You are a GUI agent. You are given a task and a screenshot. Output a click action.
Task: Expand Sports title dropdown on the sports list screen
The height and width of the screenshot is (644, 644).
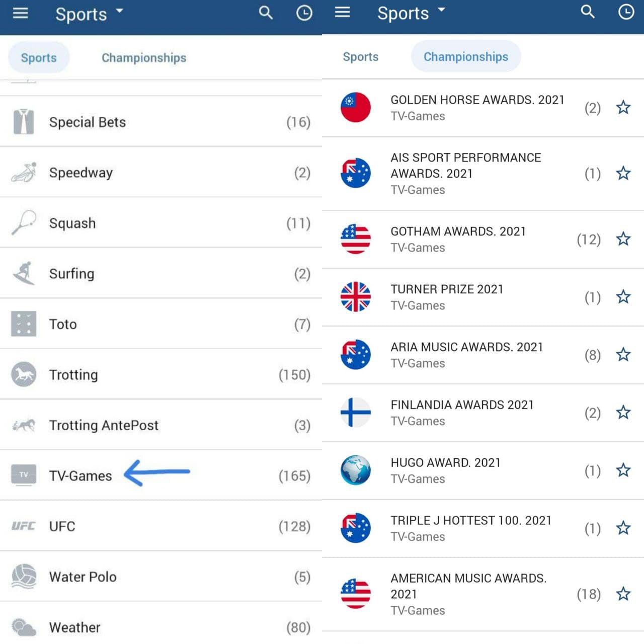89,14
